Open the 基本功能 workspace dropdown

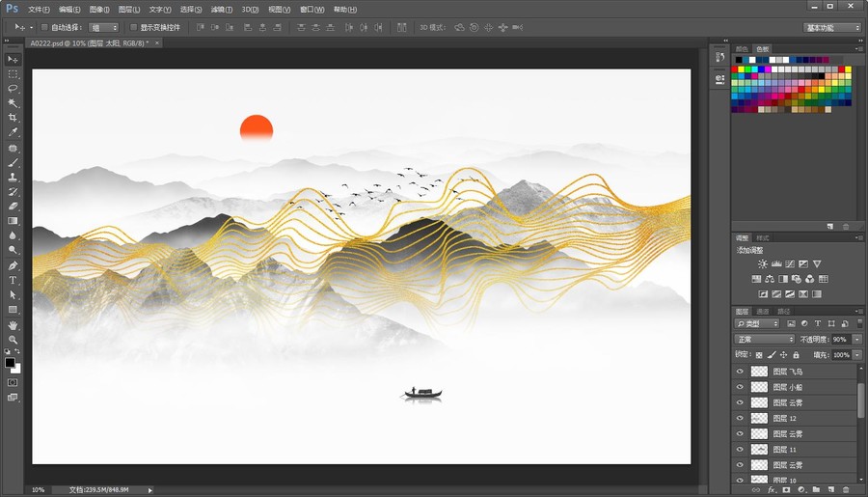[x=832, y=28]
